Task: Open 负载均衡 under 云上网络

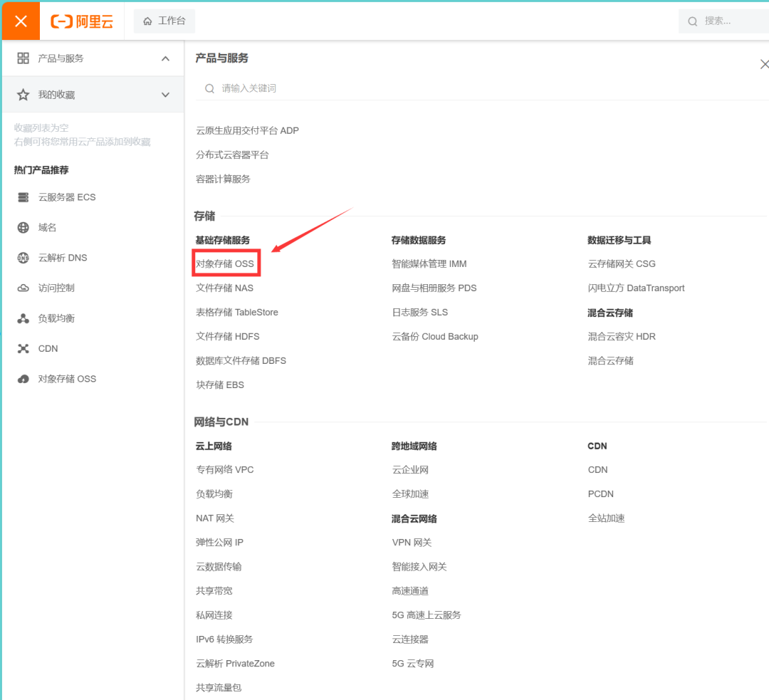Action: 214,494
